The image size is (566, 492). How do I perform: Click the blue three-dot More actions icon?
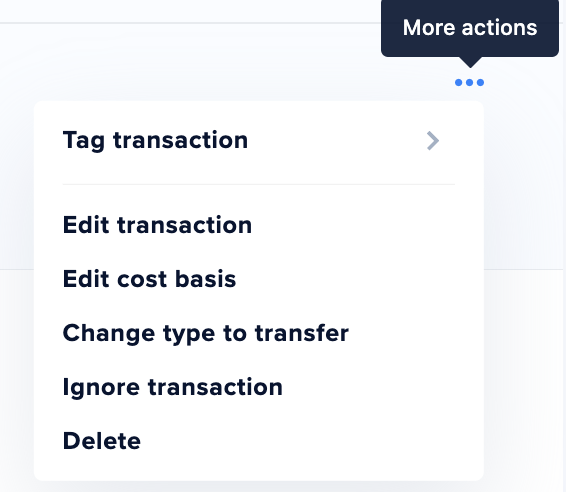(x=469, y=83)
